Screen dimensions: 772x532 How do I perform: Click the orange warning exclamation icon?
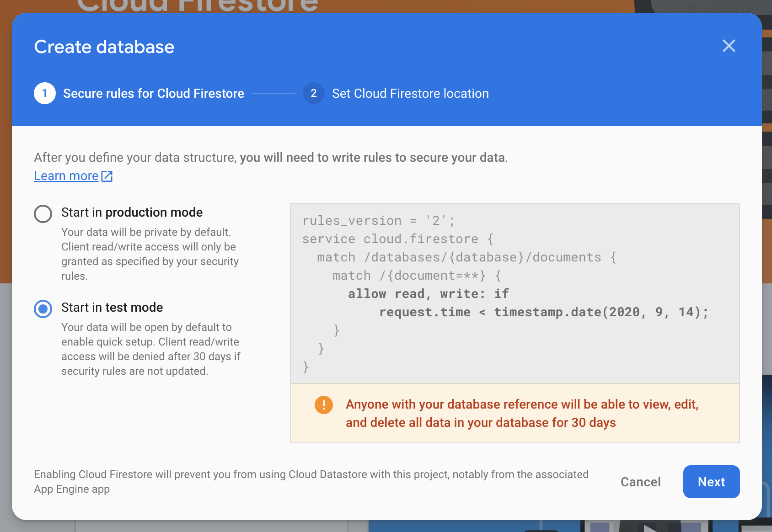click(324, 405)
